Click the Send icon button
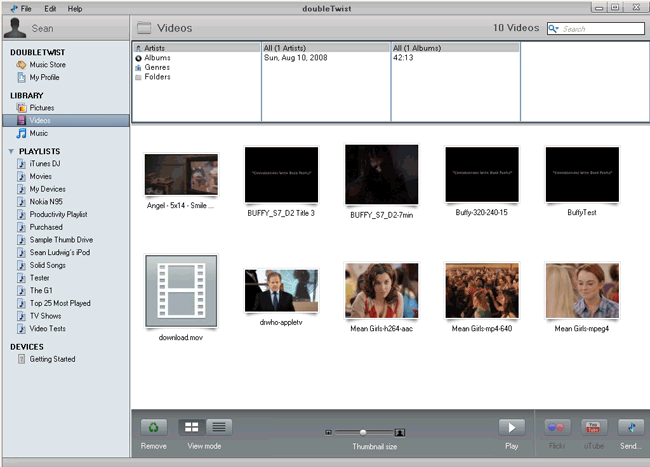The height and width of the screenshot is (467, 650). point(629,427)
